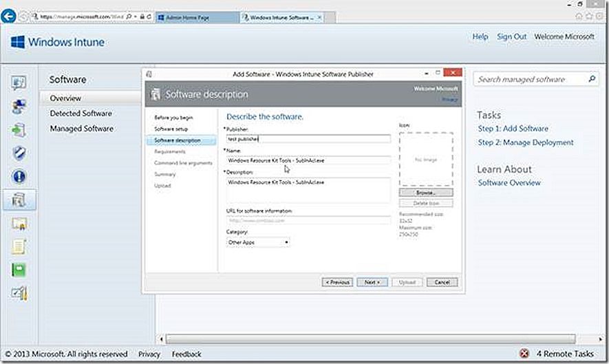Image resolution: width=609 pixels, height=364 pixels.
Task: Click Browse to choose an icon image
Action: tap(426, 193)
